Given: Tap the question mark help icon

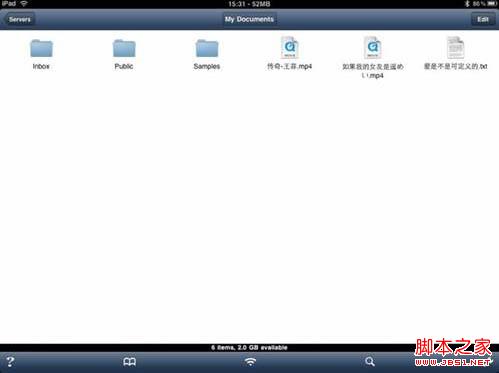Looking at the screenshot, I should (10, 362).
